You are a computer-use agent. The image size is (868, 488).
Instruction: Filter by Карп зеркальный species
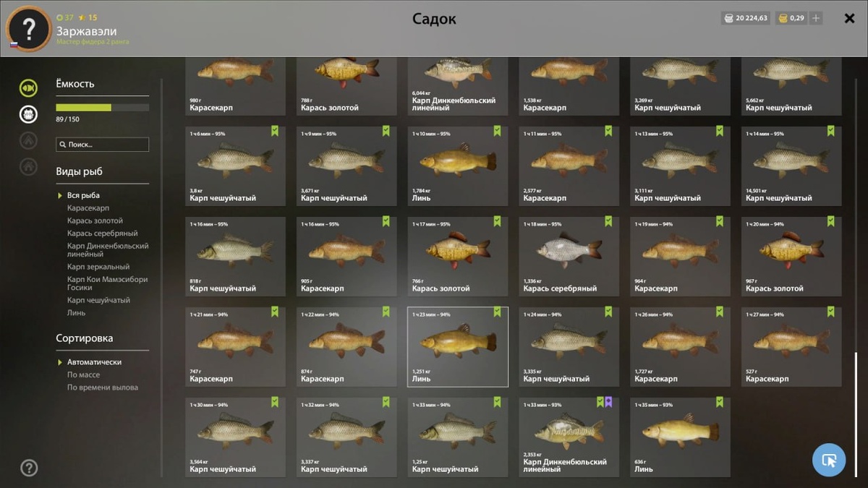pos(98,267)
